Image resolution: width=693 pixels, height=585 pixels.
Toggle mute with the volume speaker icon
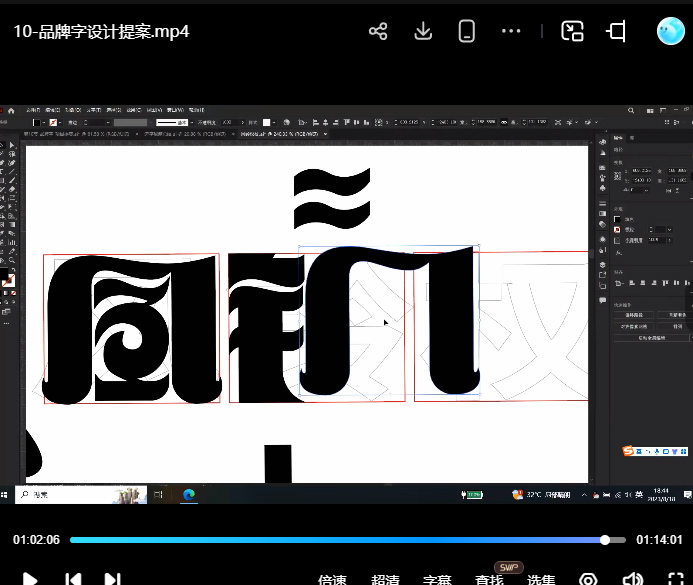pyautogui.click(x=632, y=579)
